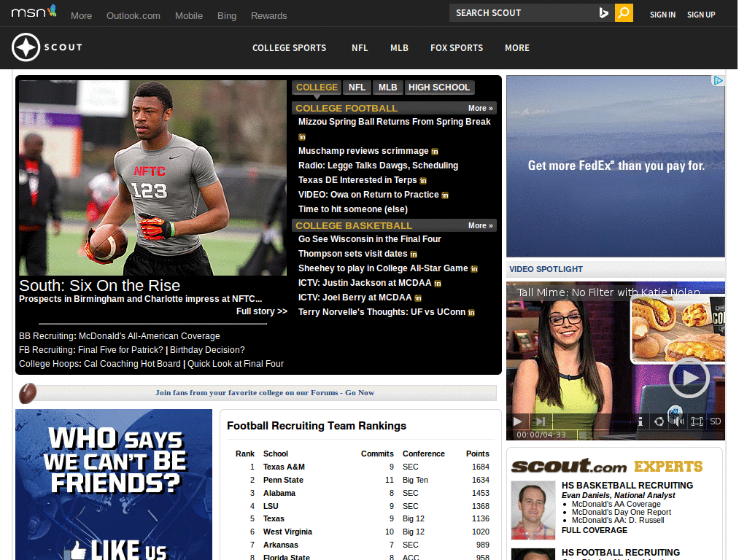The image size is (747, 560).
Task: Show video info with the i icon
Action: (640, 421)
